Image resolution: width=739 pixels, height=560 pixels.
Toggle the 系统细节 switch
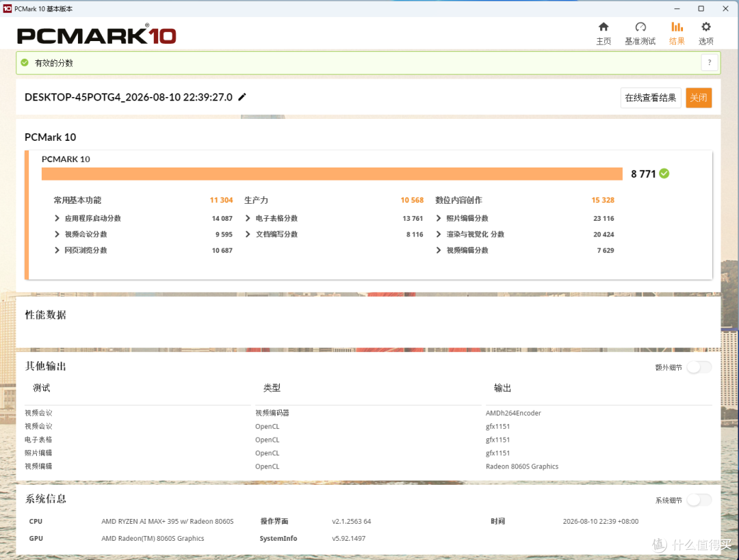699,501
